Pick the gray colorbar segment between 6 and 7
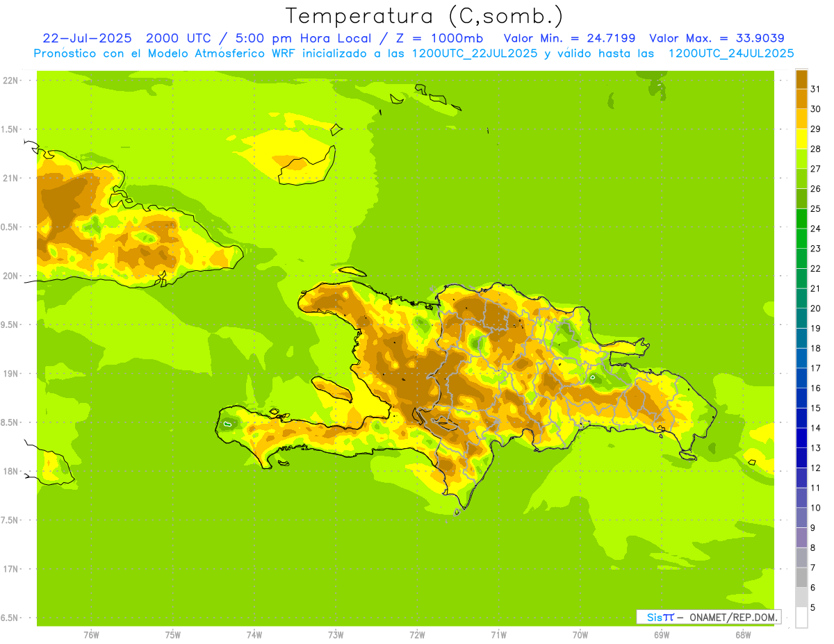 tap(801, 577)
